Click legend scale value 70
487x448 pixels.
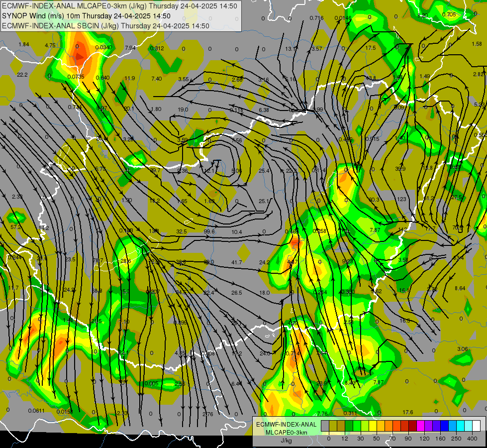pos(392,439)
